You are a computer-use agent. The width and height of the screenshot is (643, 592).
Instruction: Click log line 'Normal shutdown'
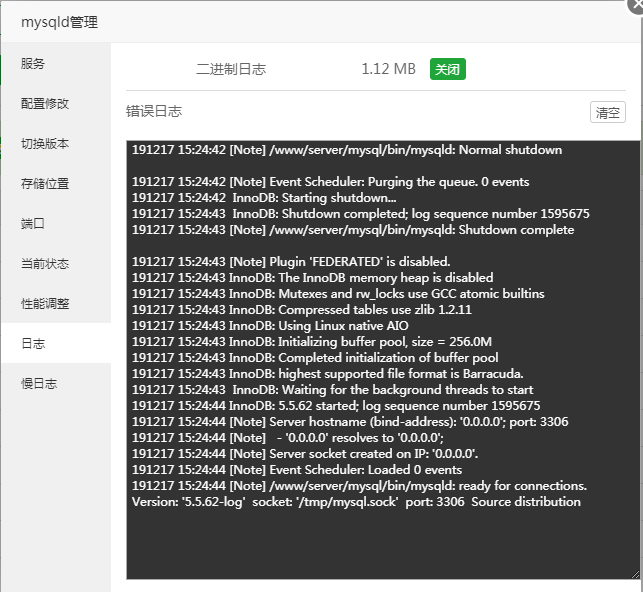click(x=347, y=150)
